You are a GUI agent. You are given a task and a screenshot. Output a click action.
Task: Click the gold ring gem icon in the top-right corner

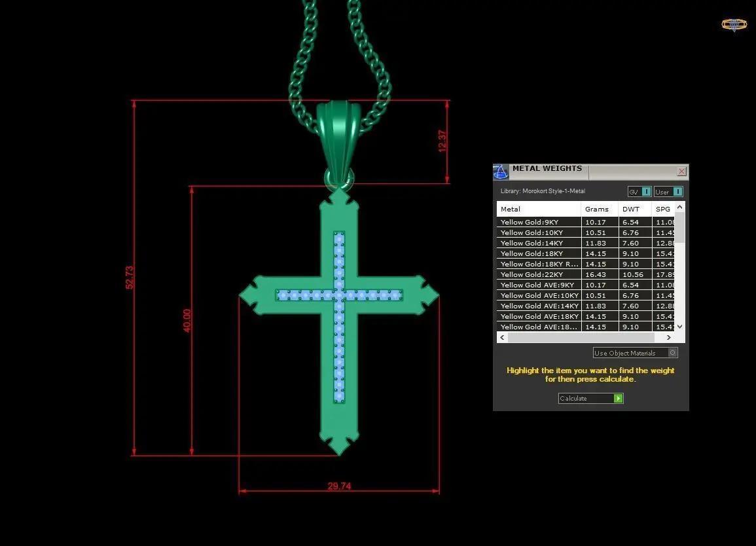click(x=734, y=25)
